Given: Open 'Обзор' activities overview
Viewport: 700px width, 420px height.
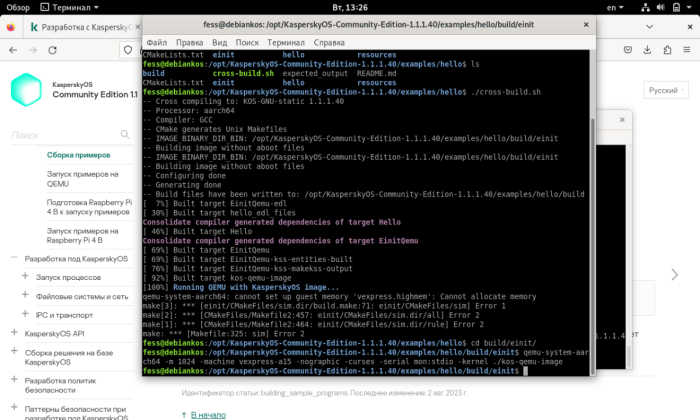Looking at the screenshot, I should click(18, 7).
